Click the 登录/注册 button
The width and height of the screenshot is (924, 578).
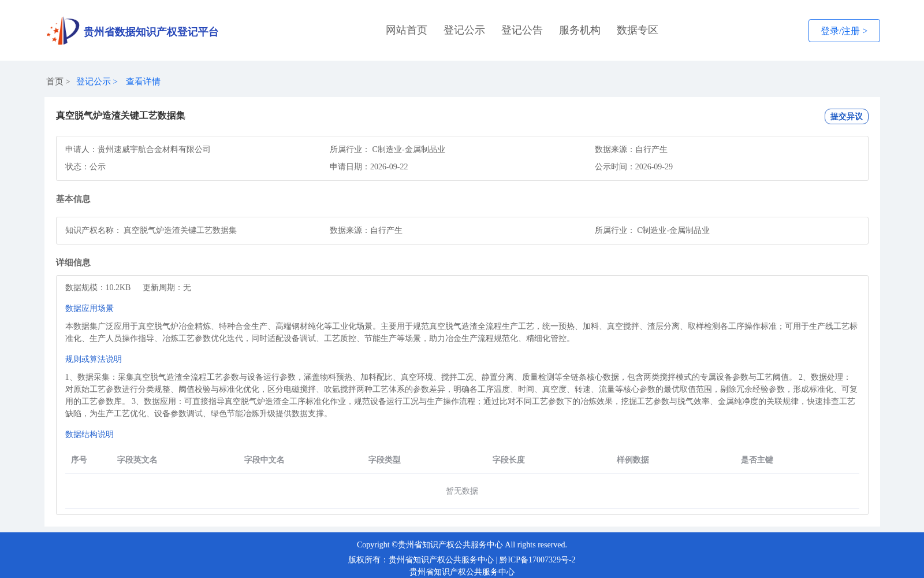[x=844, y=31]
